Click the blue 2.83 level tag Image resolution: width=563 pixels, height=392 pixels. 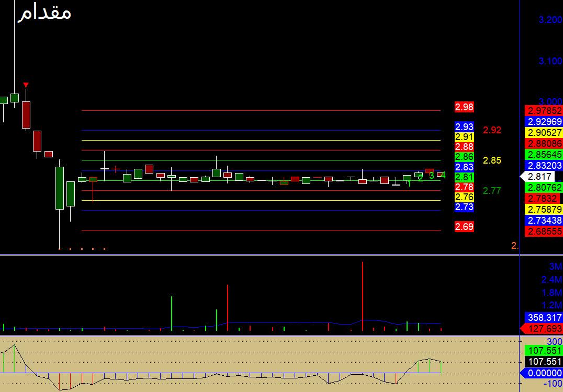click(464, 167)
